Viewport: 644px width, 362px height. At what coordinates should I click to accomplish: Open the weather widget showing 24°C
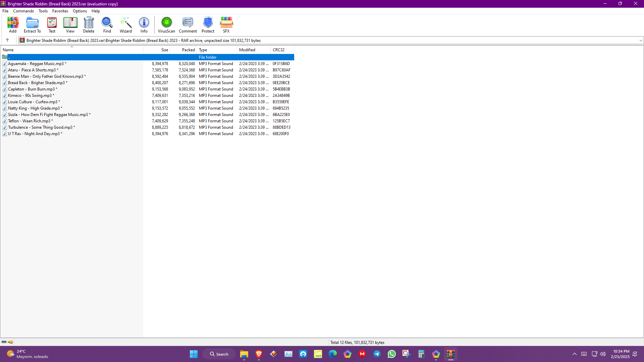coord(28,354)
